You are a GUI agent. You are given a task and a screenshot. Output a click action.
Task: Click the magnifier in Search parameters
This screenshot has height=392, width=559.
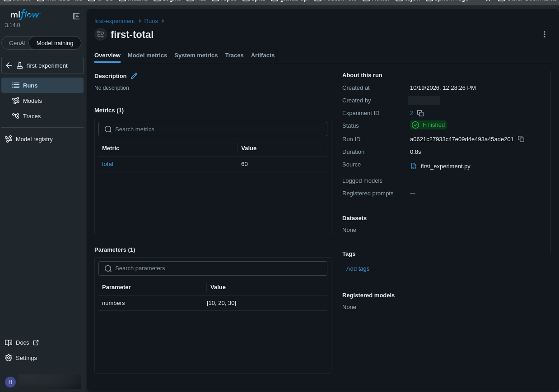[x=108, y=268]
